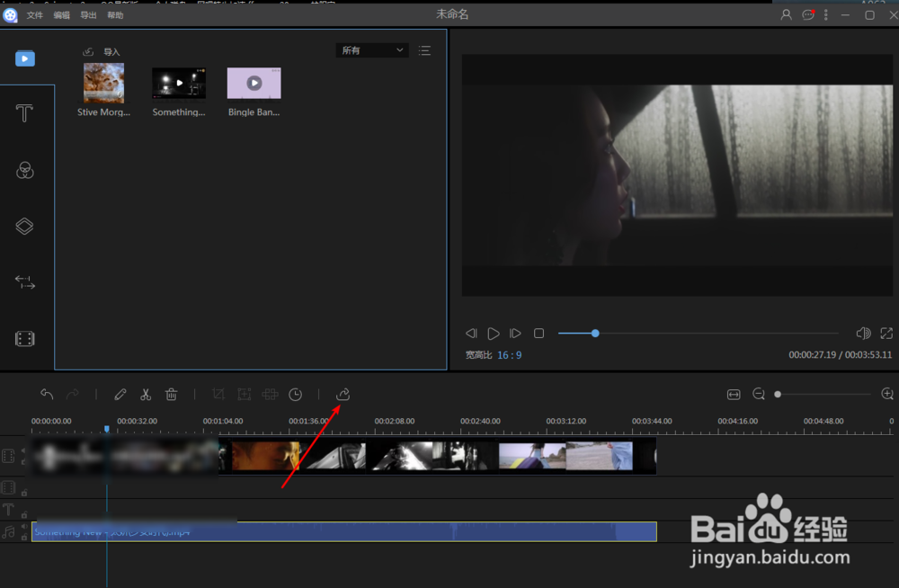This screenshot has width=899, height=588.
Task: Select the video clip on main track
Action: click(344, 456)
